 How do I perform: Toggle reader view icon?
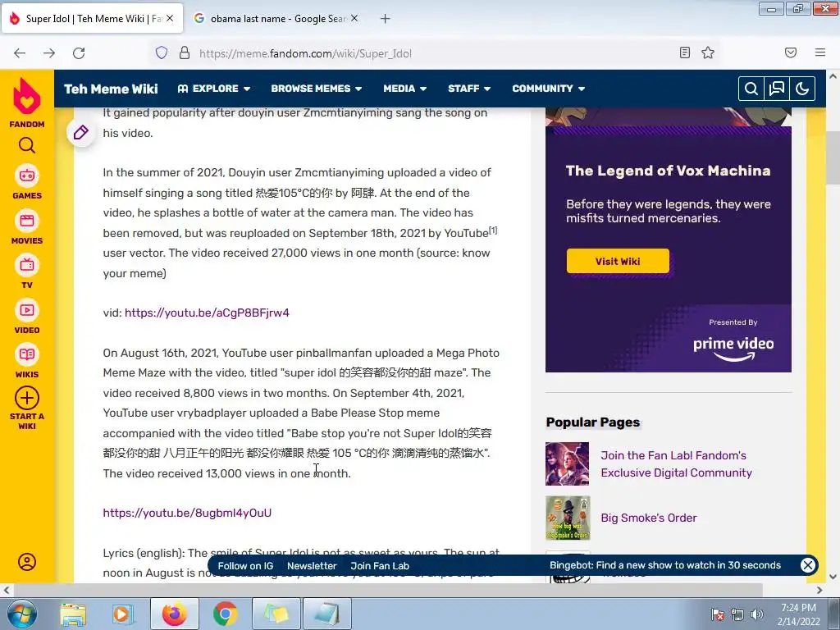tap(685, 52)
